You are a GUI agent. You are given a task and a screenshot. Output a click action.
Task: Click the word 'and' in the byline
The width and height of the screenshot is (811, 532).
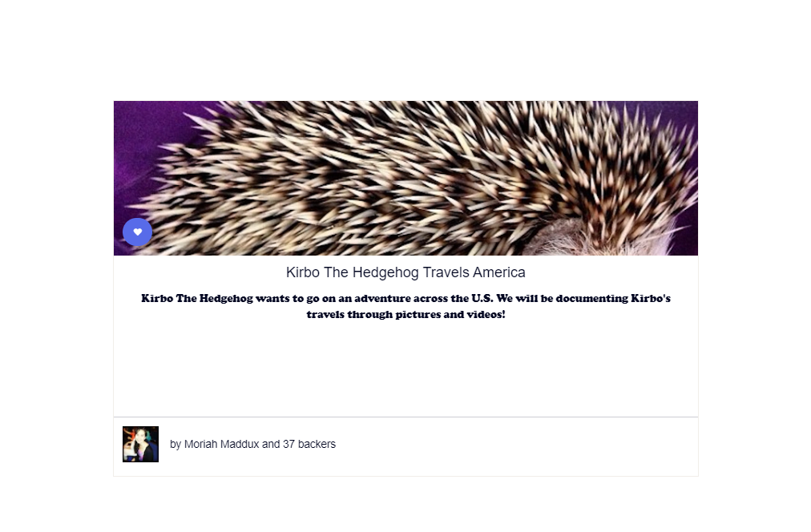[271, 444]
